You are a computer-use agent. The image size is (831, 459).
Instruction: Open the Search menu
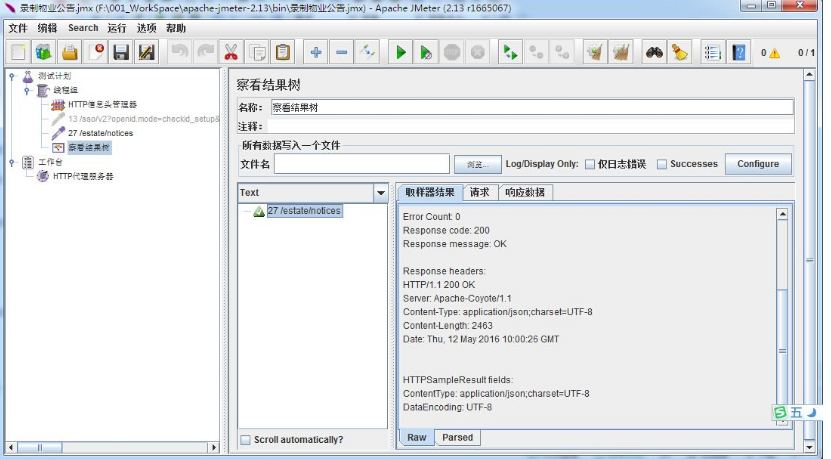83,28
